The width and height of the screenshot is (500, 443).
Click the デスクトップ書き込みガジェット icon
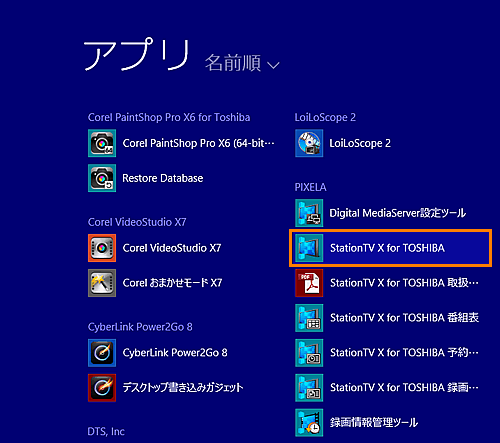coord(102,388)
